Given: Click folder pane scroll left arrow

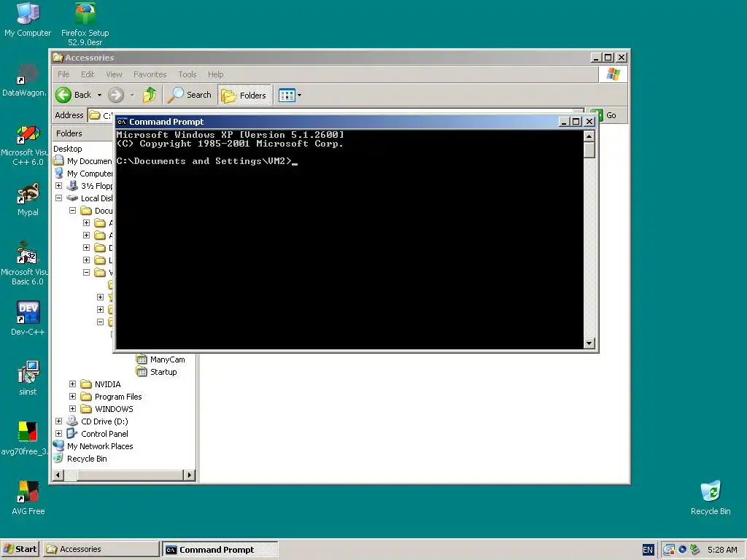Looking at the screenshot, I should click(58, 475).
